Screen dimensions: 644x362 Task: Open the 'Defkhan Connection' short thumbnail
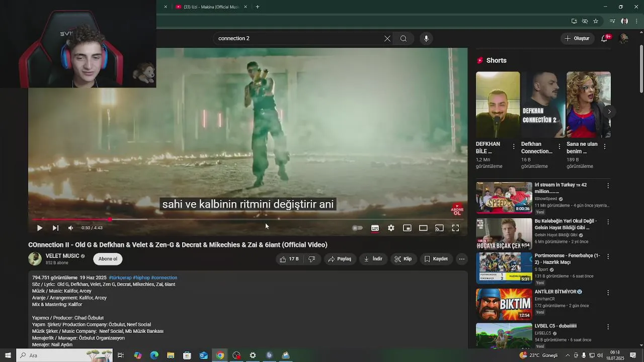pyautogui.click(x=543, y=105)
